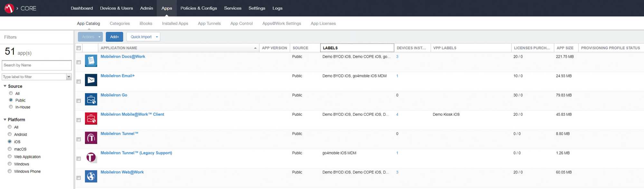Select the Public source radio button
The width and height of the screenshot is (644, 189).
click(11, 100)
